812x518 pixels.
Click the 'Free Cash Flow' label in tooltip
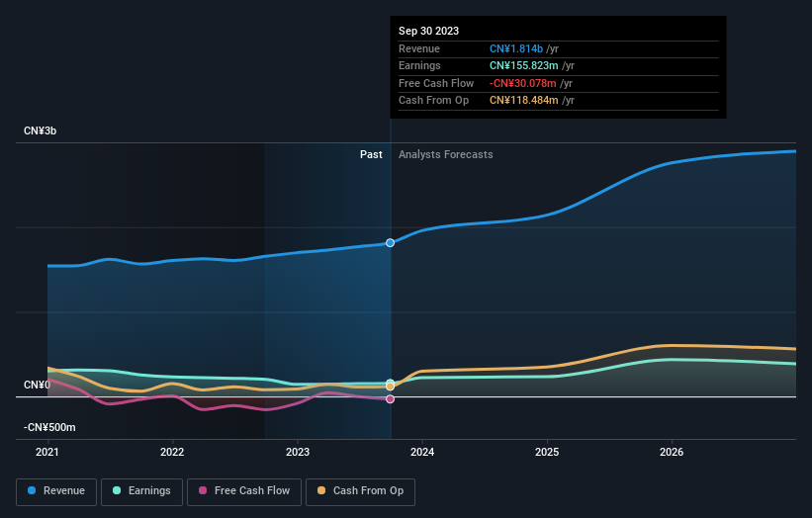click(436, 83)
